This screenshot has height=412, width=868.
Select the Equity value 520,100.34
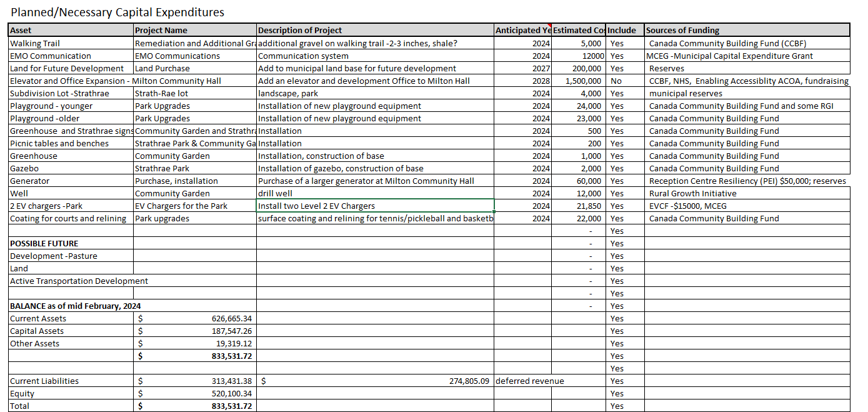(x=194, y=393)
